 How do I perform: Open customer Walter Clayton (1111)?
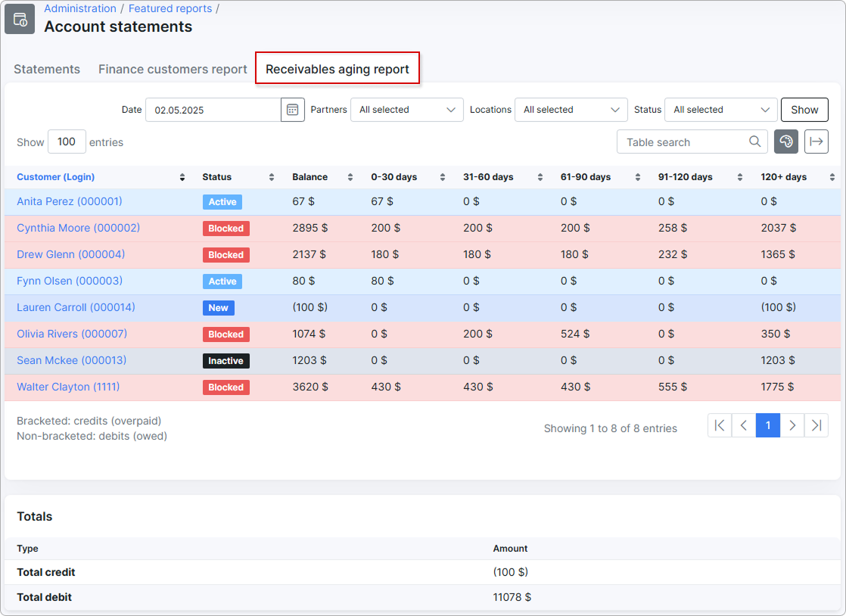pos(68,387)
